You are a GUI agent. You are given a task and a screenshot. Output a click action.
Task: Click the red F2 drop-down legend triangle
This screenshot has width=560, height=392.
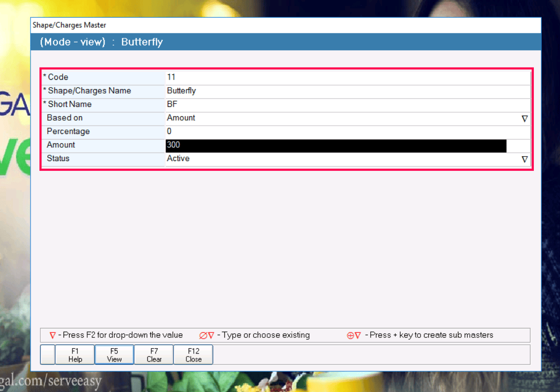point(52,335)
